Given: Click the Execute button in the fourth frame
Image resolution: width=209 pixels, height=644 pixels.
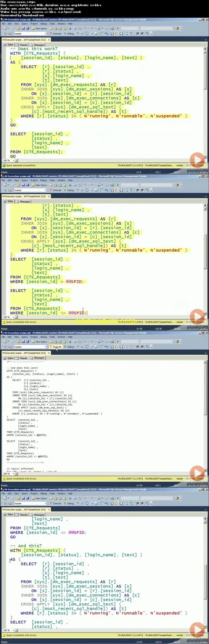Looking at the screenshot, I should click(x=56, y=503).
